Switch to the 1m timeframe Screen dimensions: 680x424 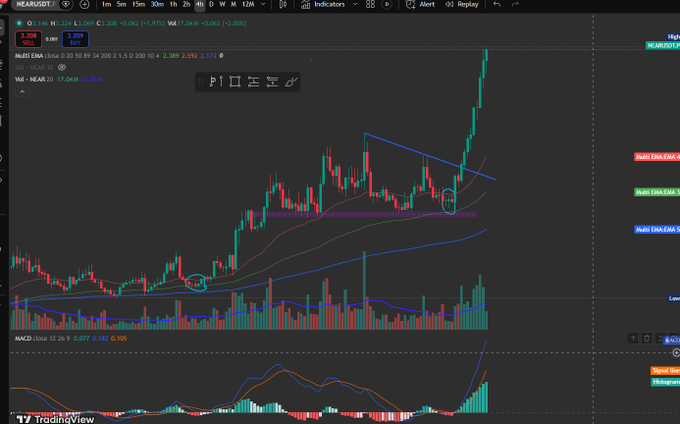(106, 4)
